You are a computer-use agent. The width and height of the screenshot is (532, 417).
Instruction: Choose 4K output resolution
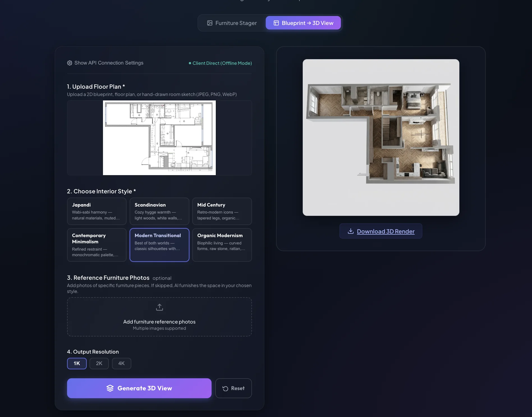pos(121,363)
